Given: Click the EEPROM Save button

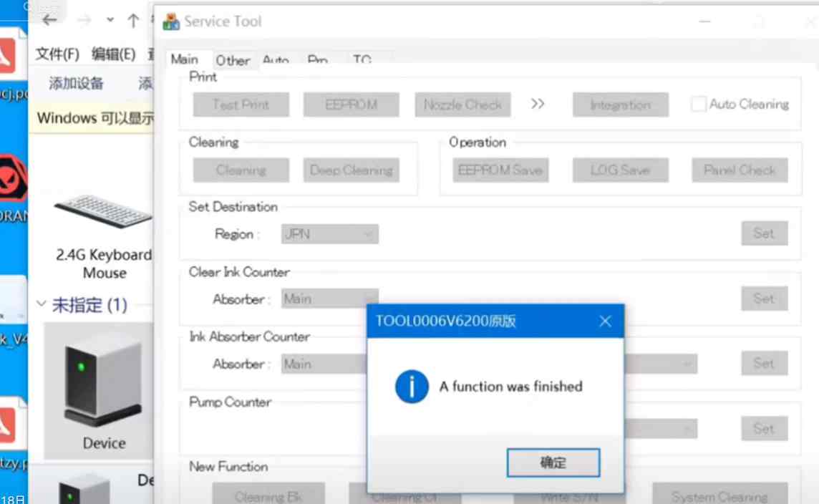Looking at the screenshot, I should [x=500, y=170].
